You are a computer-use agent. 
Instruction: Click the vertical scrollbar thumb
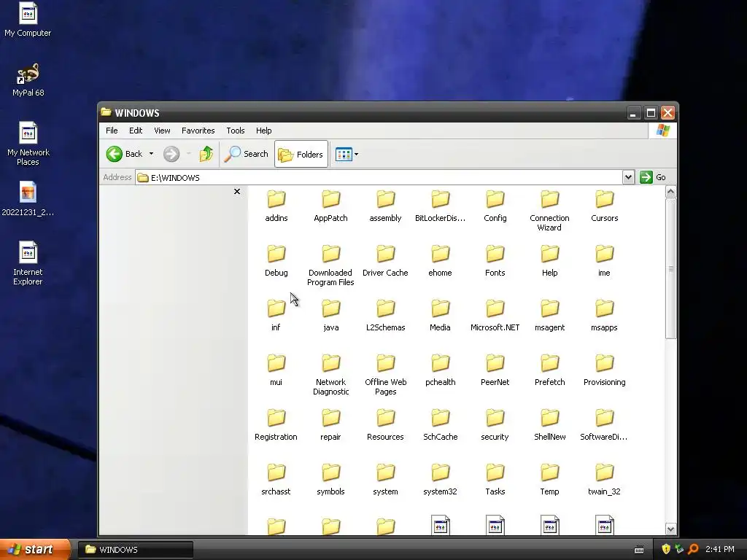[671, 268]
